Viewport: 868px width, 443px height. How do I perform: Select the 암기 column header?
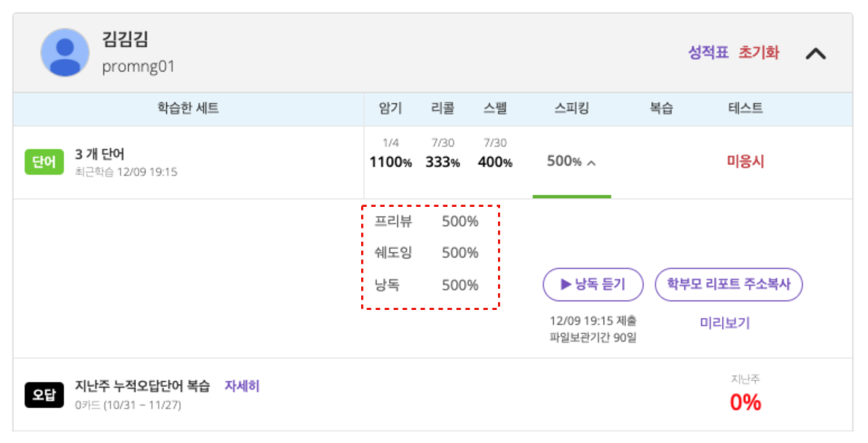(x=390, y=108)
